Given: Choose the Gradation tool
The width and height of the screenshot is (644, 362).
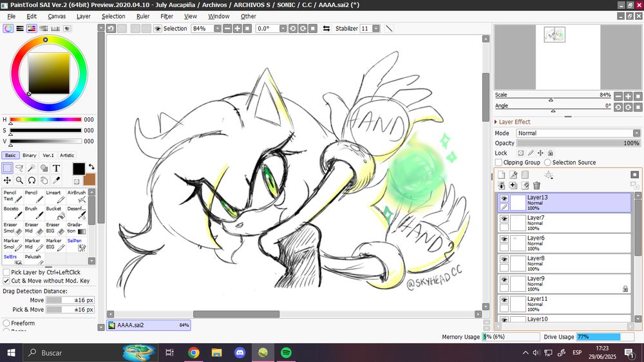Looking at the screenshot, I should (77, 229).
